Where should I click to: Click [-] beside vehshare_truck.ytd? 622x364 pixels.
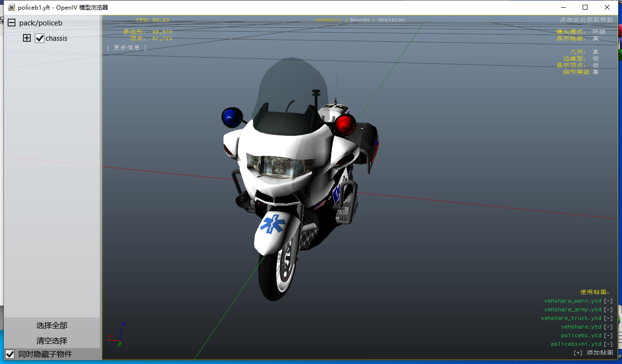tap(608, 318)
